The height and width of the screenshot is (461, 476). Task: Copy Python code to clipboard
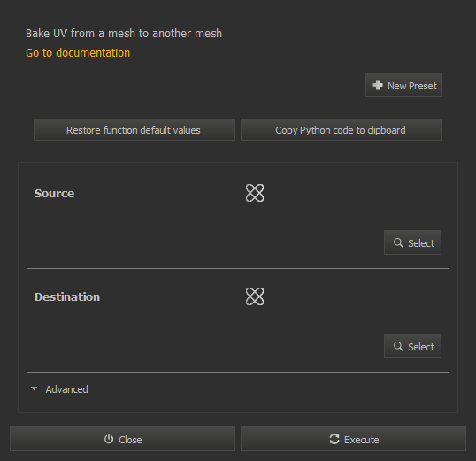342,130
